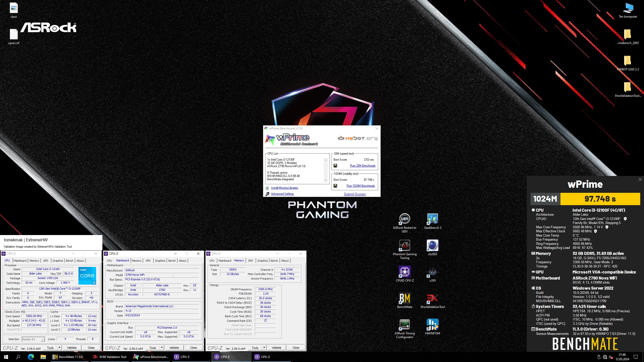Switch to Mainboard tab in first CPU-Z window

click(20, 261)
